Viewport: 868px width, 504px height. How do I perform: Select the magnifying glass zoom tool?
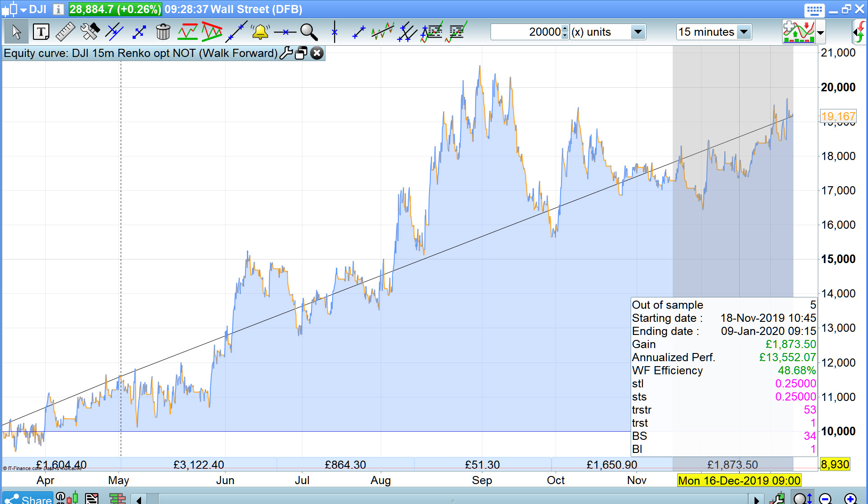coord(309,32)
